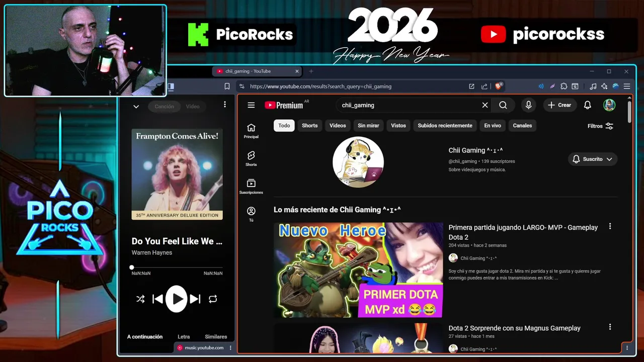
Task: Open options for Primera partida LARGO video
Action: click(610, 226)
